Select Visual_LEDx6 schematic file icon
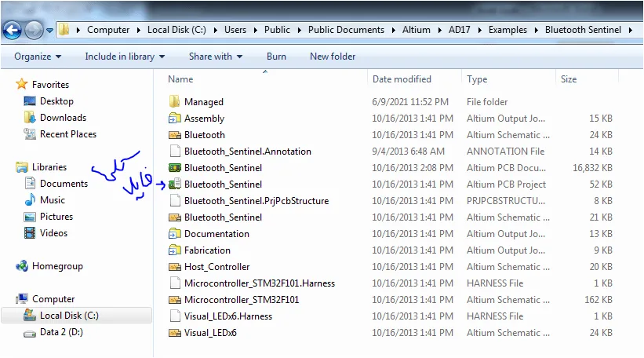This screenshot has width=644, height=358. [175, 333]
